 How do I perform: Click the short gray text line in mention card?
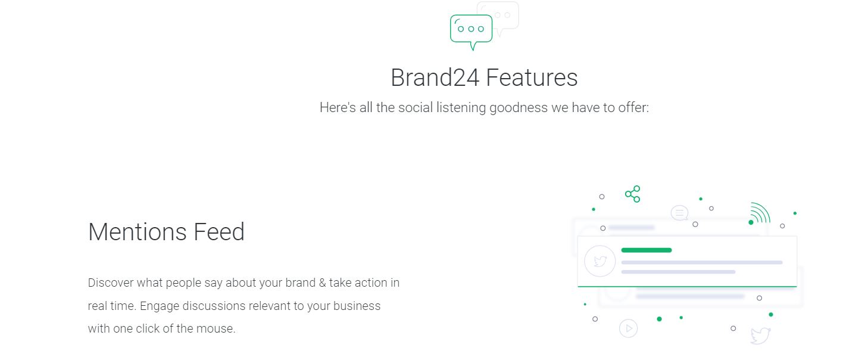[678, 272]
